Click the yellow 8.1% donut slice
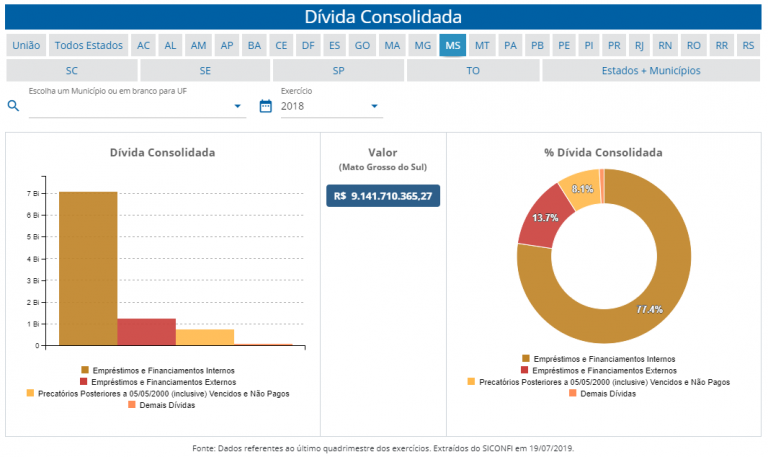768x457 pixels. [580, 190]
